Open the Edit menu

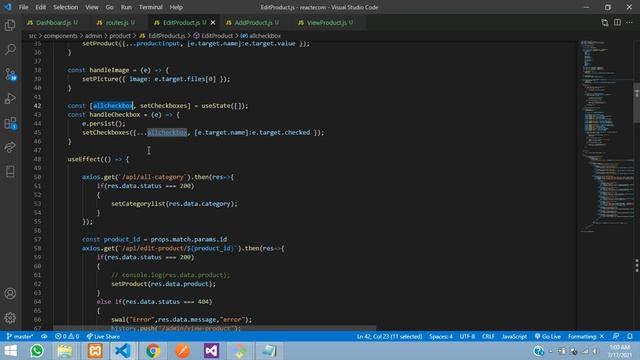(x=40, y=7)
